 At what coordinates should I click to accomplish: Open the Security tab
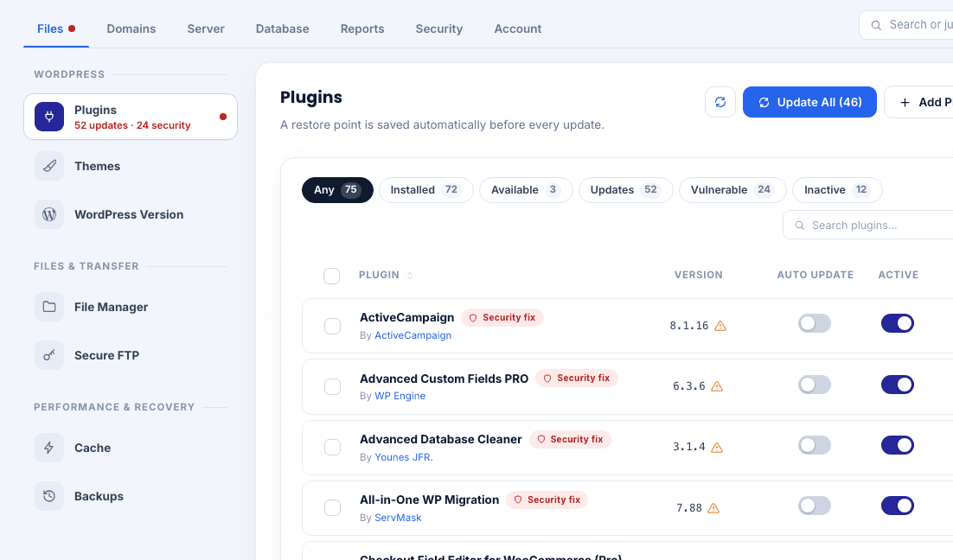tap(438, 29)
